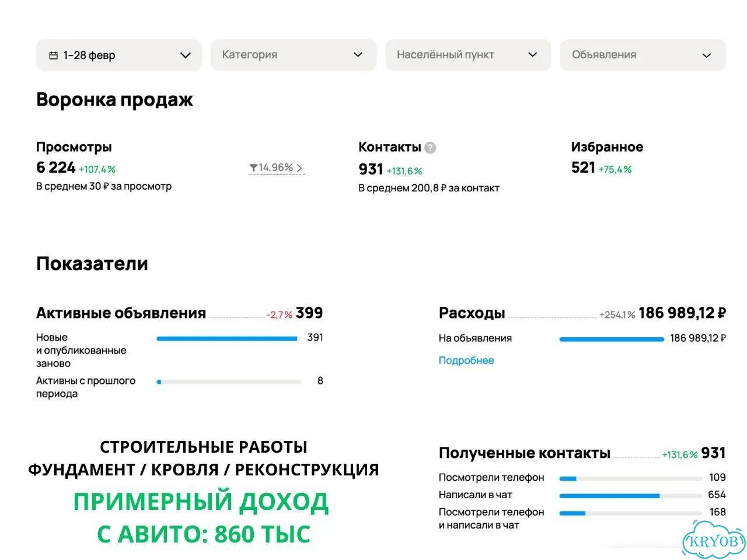Click the Написали в чат count 654

717,495
